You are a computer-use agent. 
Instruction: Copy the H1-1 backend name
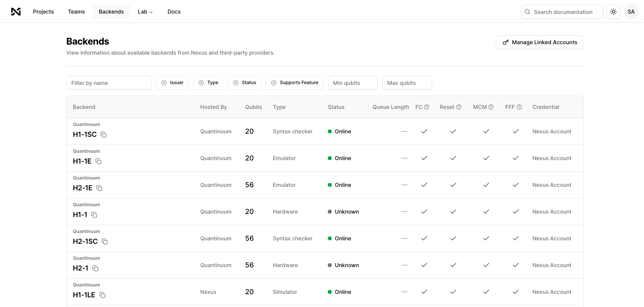point(94,215)
